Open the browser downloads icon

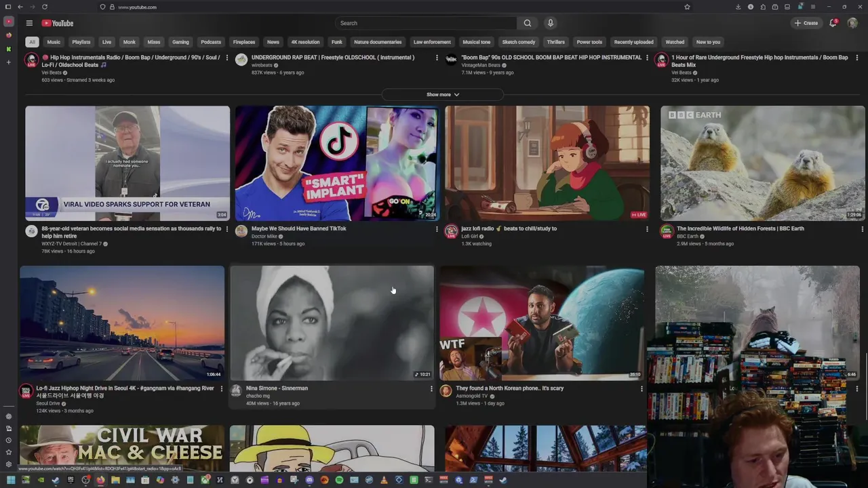738,7
